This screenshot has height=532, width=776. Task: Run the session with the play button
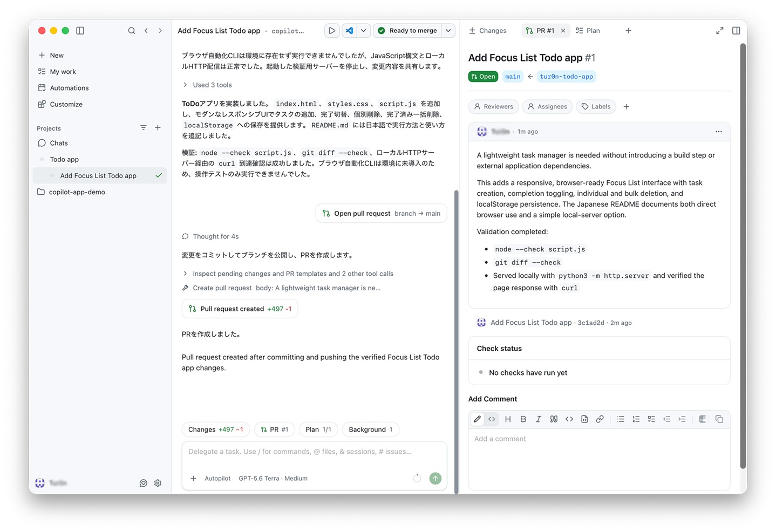[332, 31]
